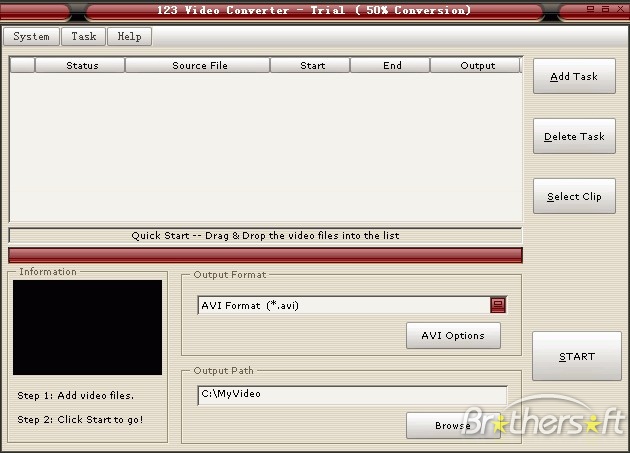Click the 'Step 2: Click Start to go!' text
The width and height of the screenshot is (630, 453).
tap(80, 420)
